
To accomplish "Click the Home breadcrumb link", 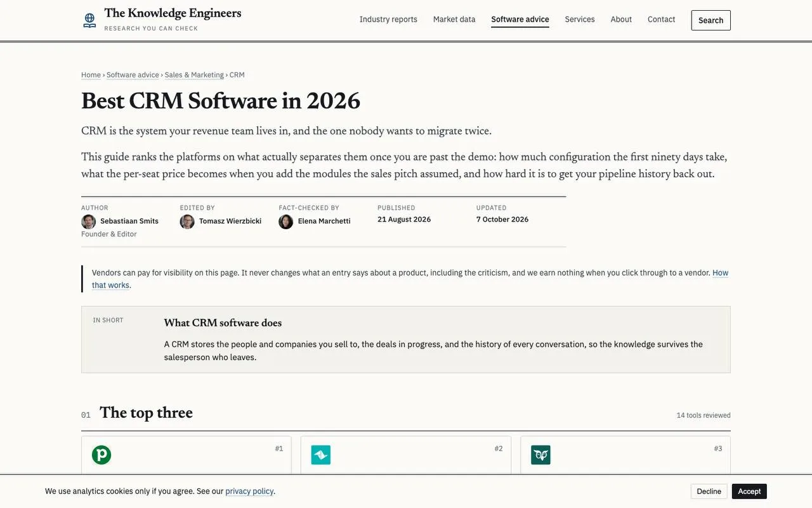I will [91, 75].
